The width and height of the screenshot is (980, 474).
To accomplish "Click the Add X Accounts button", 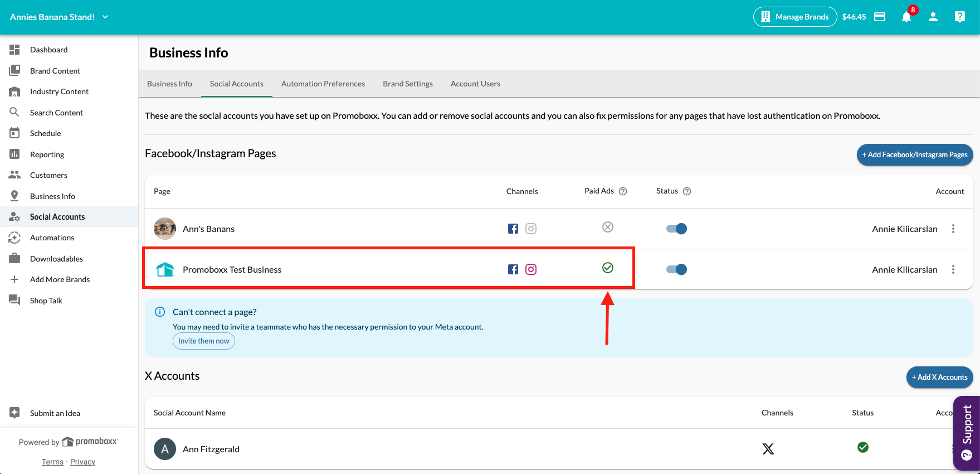I will [940, 377].
